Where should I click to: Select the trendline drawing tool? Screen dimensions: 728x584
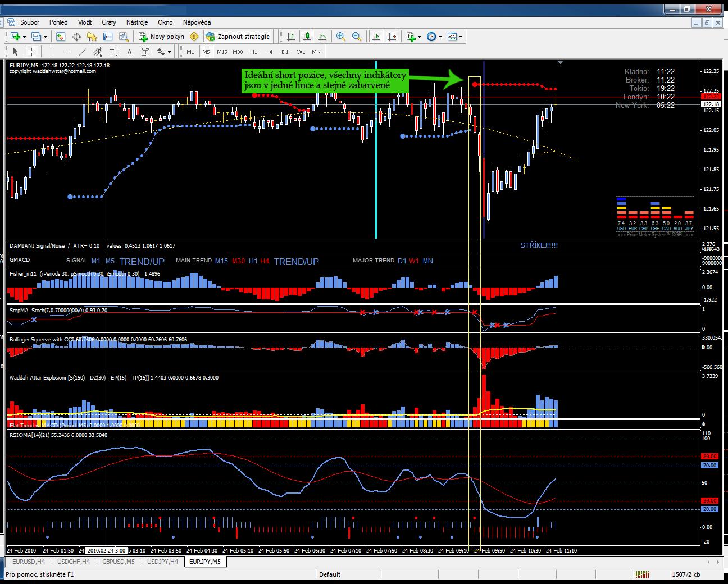[x=83, y=52]
